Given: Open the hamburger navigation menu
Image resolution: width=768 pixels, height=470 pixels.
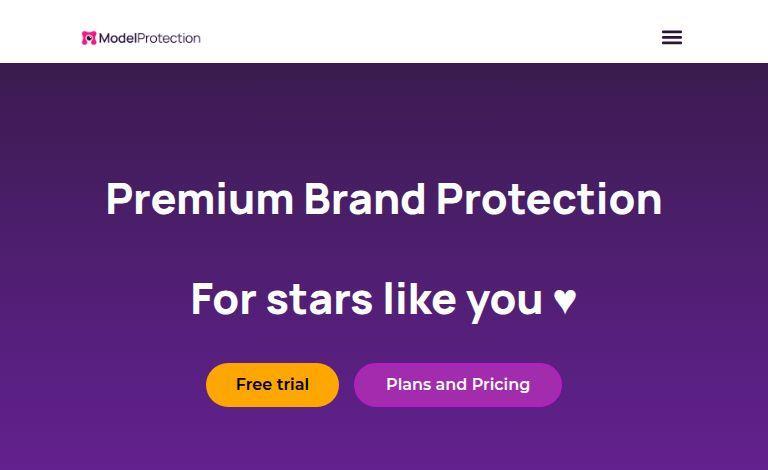Looking at the screenshot, I should coord(672,38).
